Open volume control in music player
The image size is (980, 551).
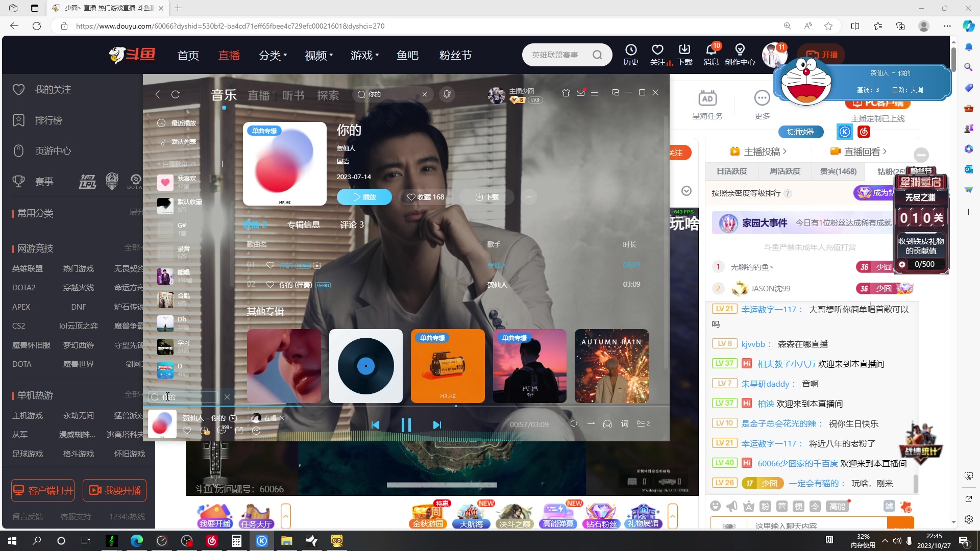click(574, 423)
